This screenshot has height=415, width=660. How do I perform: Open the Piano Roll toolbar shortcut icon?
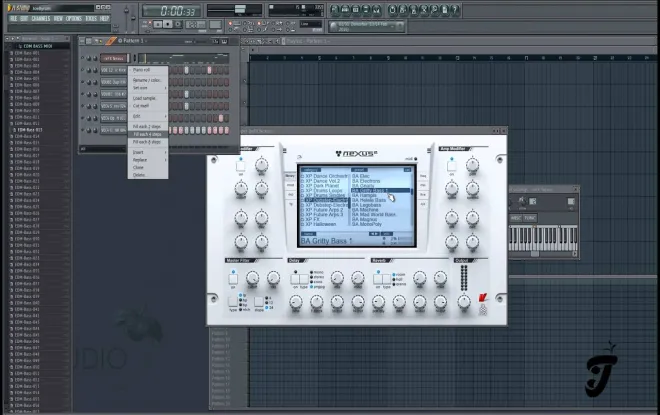click(x=356, y=9)
